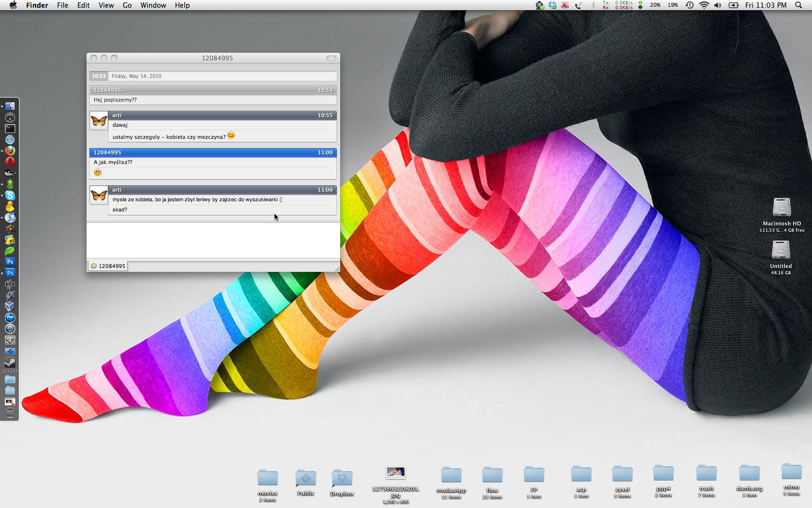Select the 12084995 chat tab
This screenshot has height=508, width=812.
108,266
